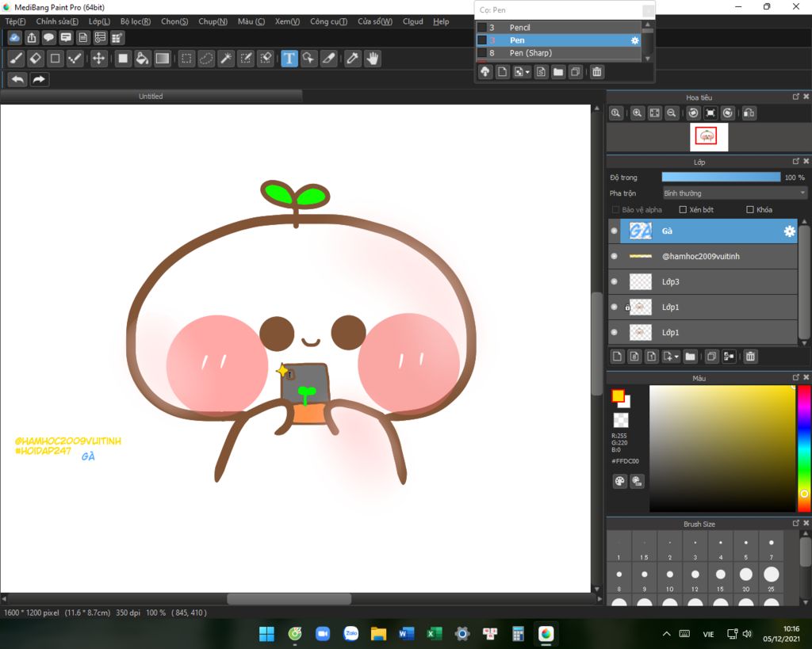Hide the Gà layer
The width and height of the screenshot is (812, 649).
[x=615, y=231]
